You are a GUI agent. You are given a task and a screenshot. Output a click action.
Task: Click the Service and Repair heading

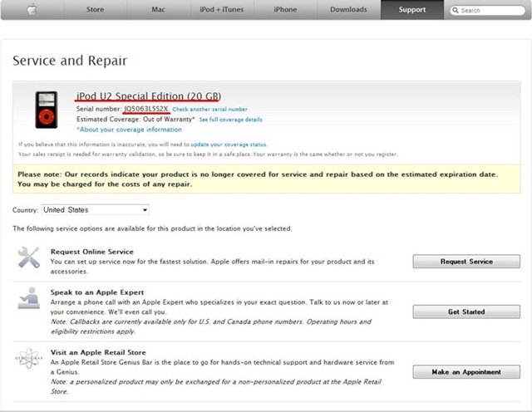coord(70,61)
